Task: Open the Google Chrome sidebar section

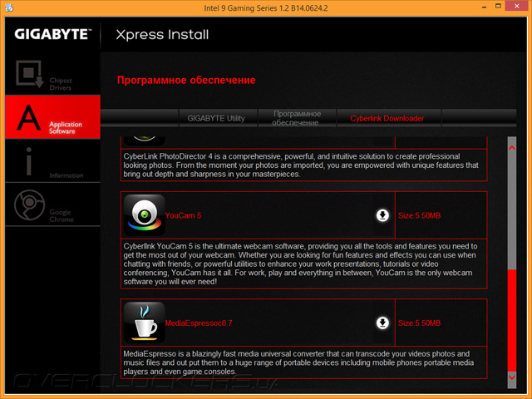Action: point(52,204)
